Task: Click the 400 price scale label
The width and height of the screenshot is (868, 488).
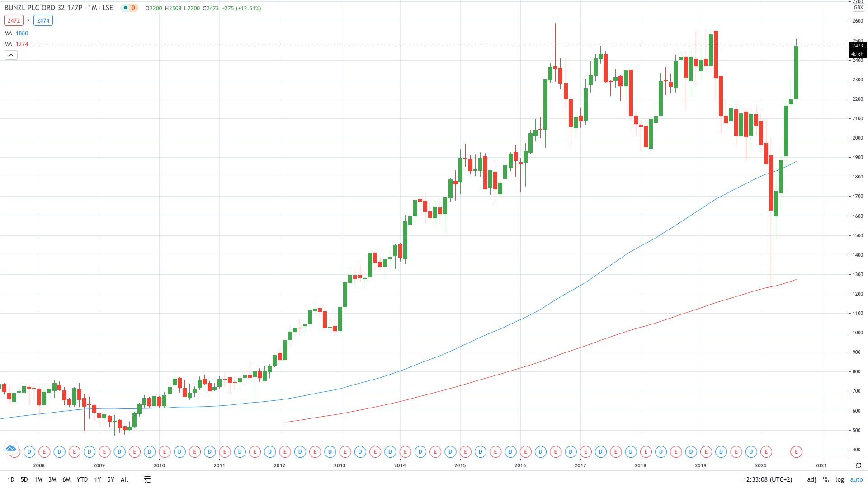Action: coord(856,450)
